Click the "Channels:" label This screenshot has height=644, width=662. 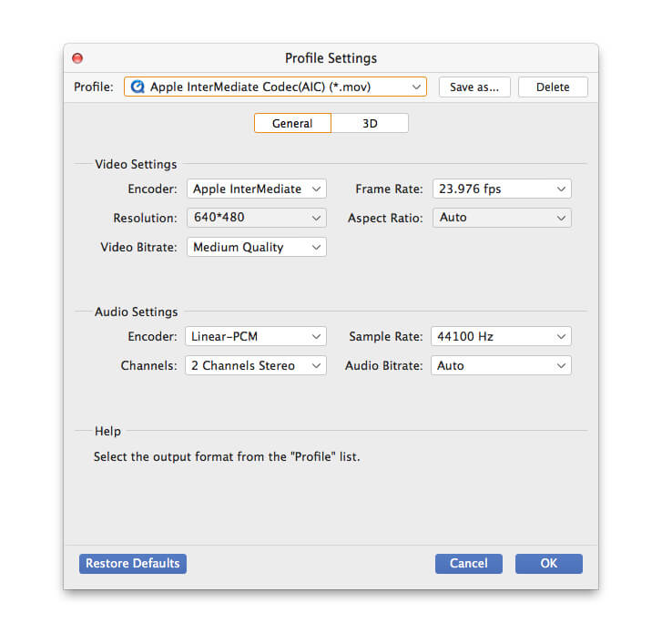(x=149, y=365)
